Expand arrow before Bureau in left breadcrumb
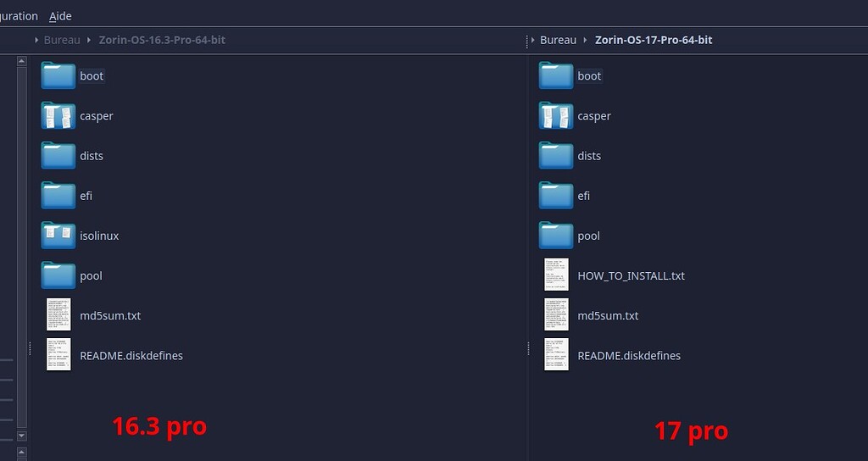Viewport: 868px width, 461px height. click(x=36, y=40)
